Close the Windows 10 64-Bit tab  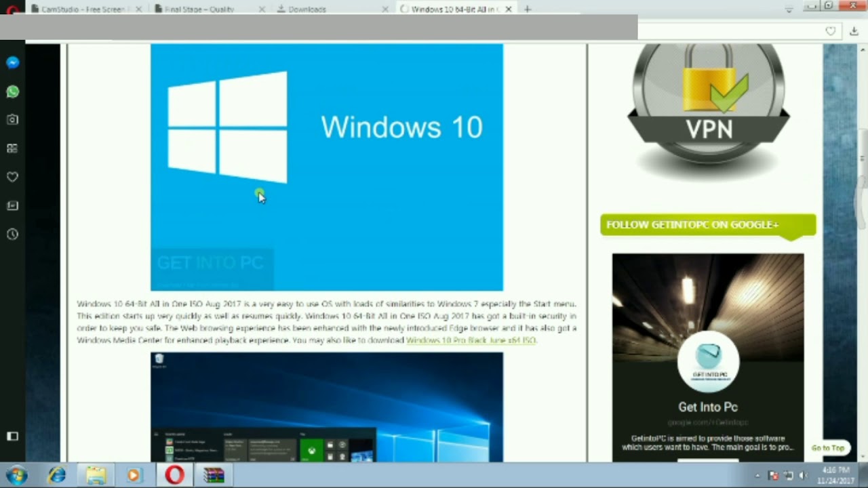click(x=508, y=9)
